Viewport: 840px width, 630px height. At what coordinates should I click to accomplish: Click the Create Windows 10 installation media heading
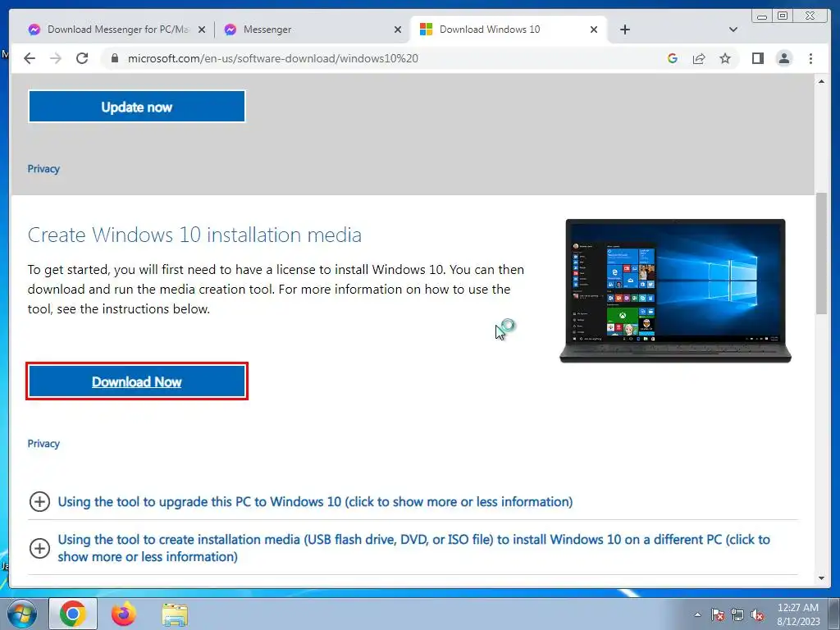pyautogui.click(x=194, y=235)
